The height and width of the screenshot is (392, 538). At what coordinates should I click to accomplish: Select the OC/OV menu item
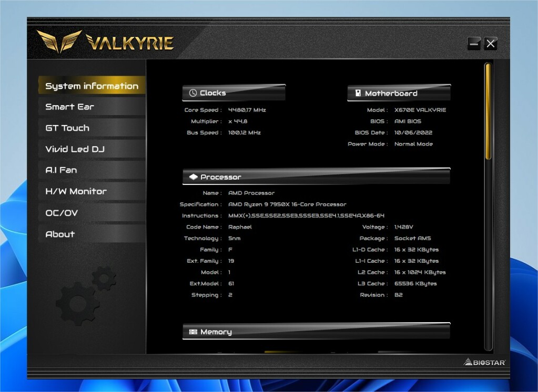(92, 213)
